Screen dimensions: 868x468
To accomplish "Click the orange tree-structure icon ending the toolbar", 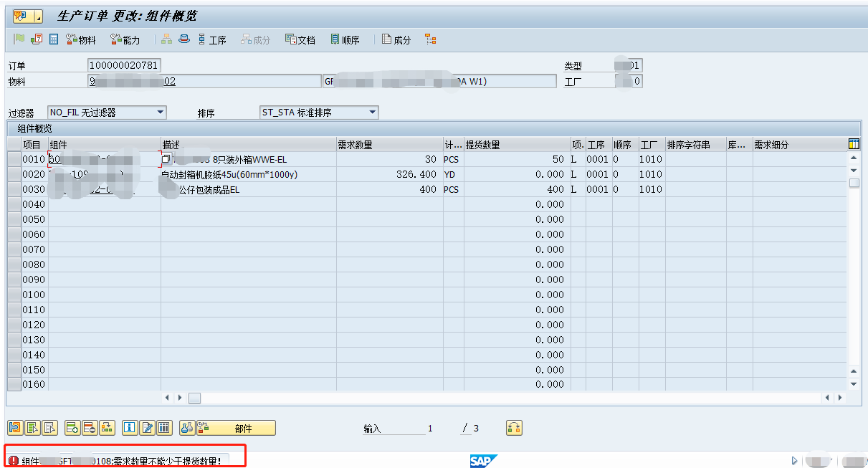I will click(x=430, y=39).
